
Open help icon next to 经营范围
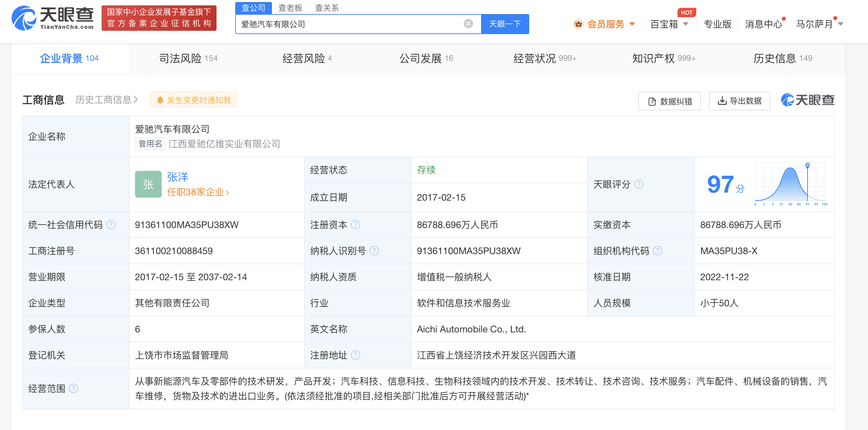(x=74, y=389)
